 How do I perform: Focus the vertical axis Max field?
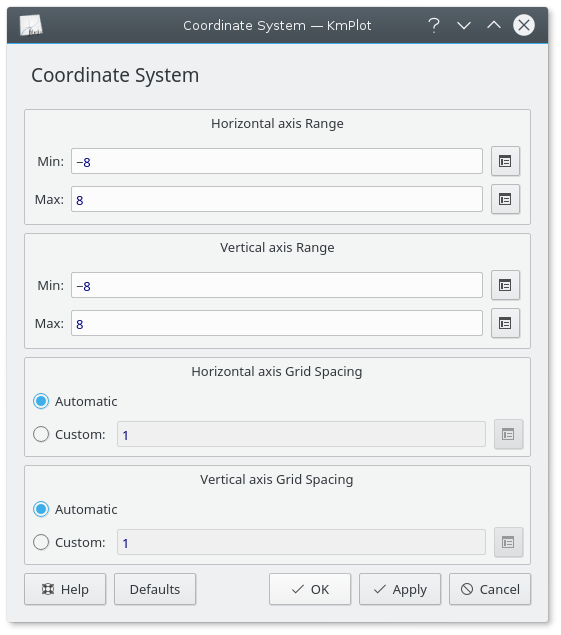tap(277, 323)
